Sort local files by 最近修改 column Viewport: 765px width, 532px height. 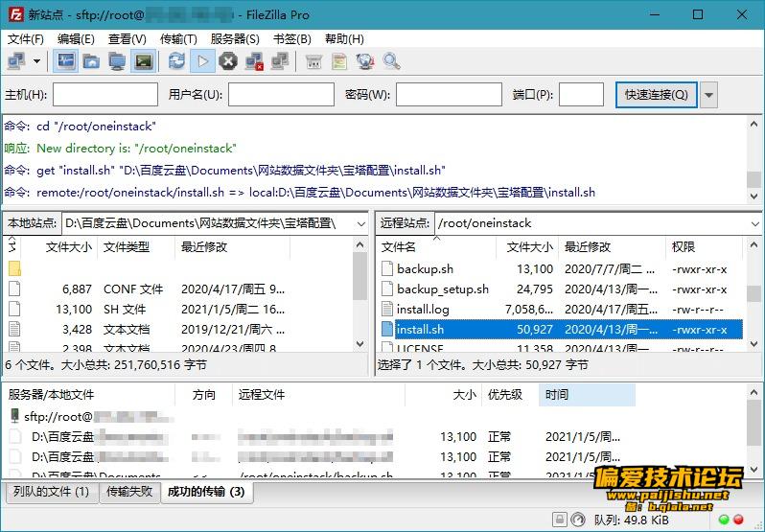[232, 247]
